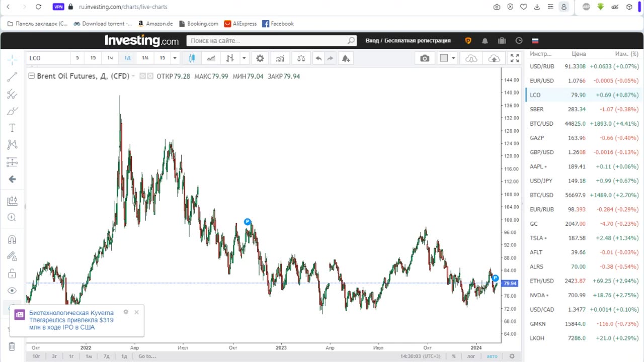Viewport: 644px width, 362px height.
Task: Click Вход / Бесплатная регистрация link
Action: (x=408, y=41)
